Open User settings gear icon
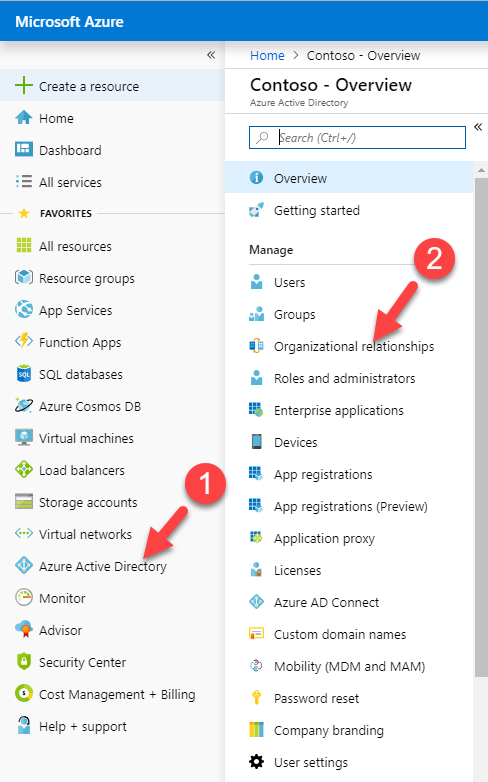 tap(256, 762)
